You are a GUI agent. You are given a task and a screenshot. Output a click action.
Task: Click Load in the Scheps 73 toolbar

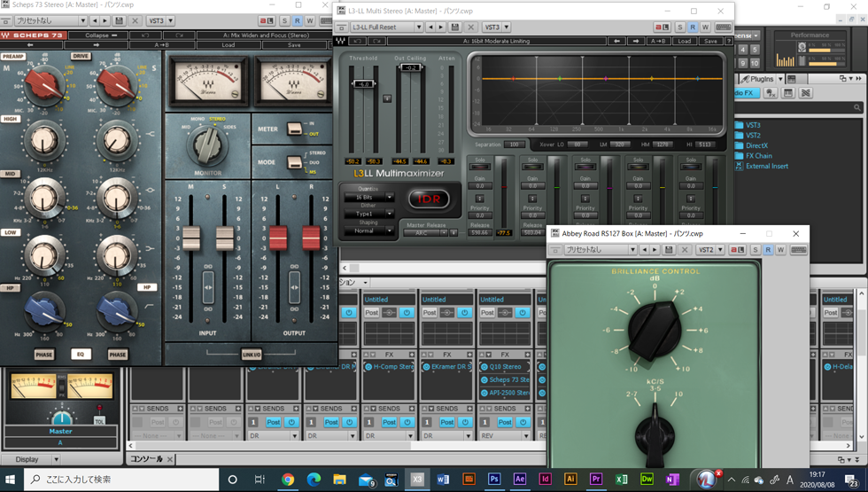coord(229,45)
